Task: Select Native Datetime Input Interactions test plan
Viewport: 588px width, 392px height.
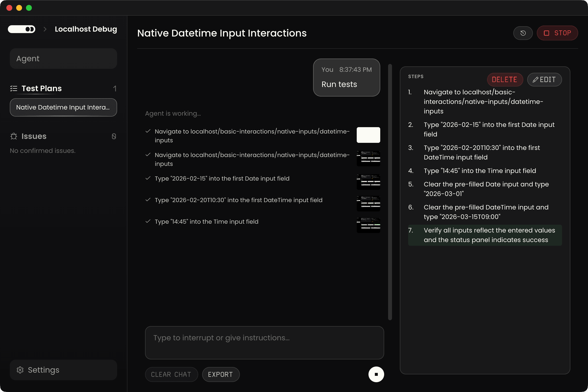Action: tap(63, 107)
